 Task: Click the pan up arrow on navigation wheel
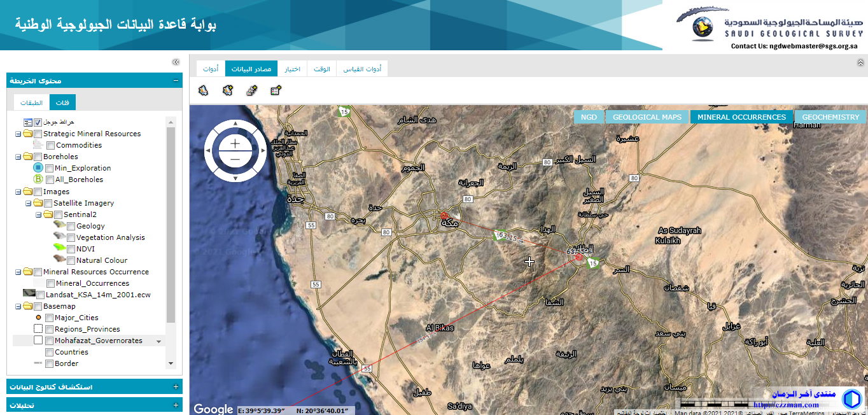pyautogui.click(x=235, y=123)
